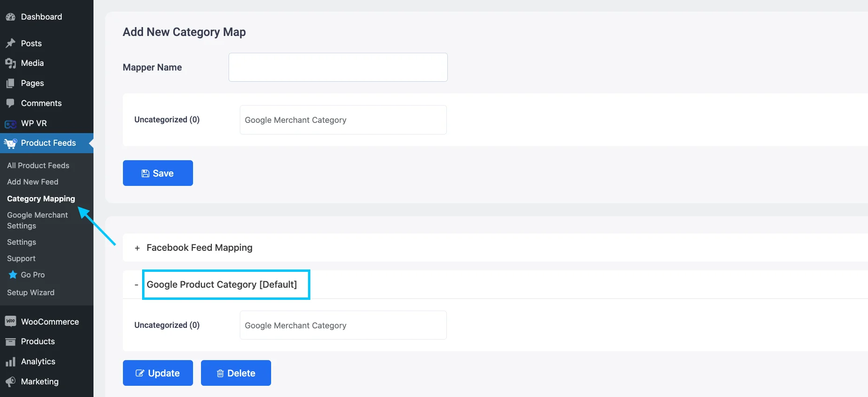
Task: Click the WP VR goggles icon
Action: (x=10, y=124)
